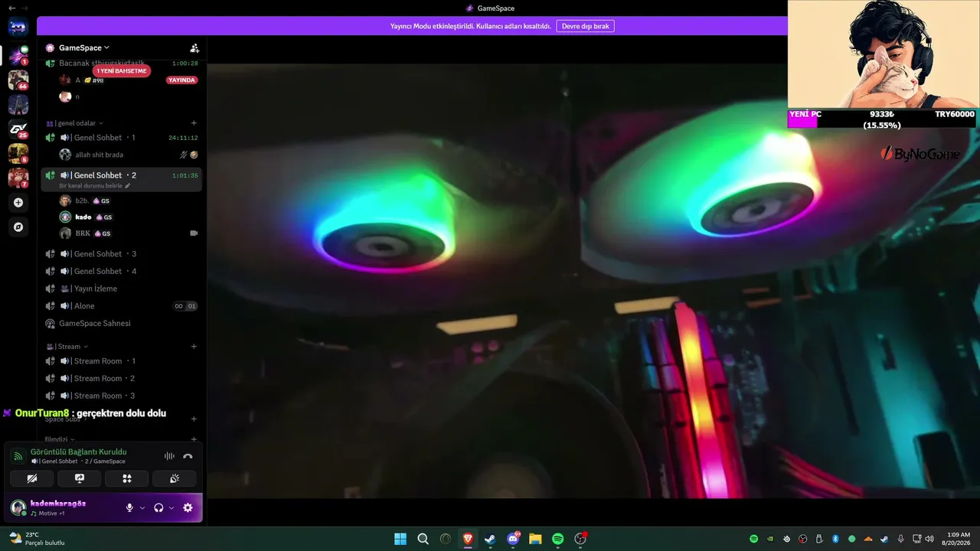Click the YAYINDA live badge

181,80
